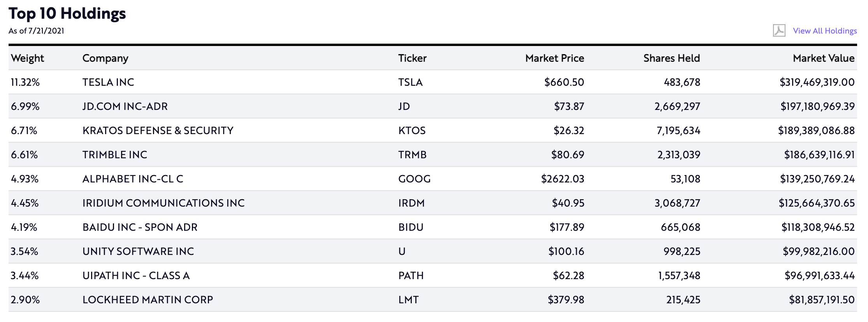Select the Ticker column header

click(412, 58)
